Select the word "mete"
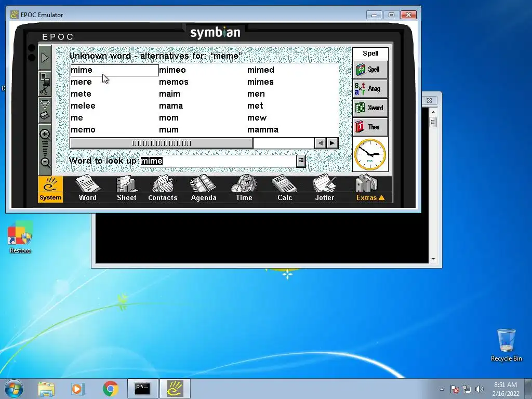 [x=81, y=94]
